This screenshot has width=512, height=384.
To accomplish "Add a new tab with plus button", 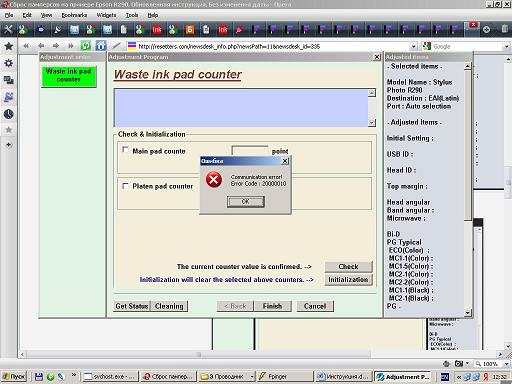I will [486, 30].
